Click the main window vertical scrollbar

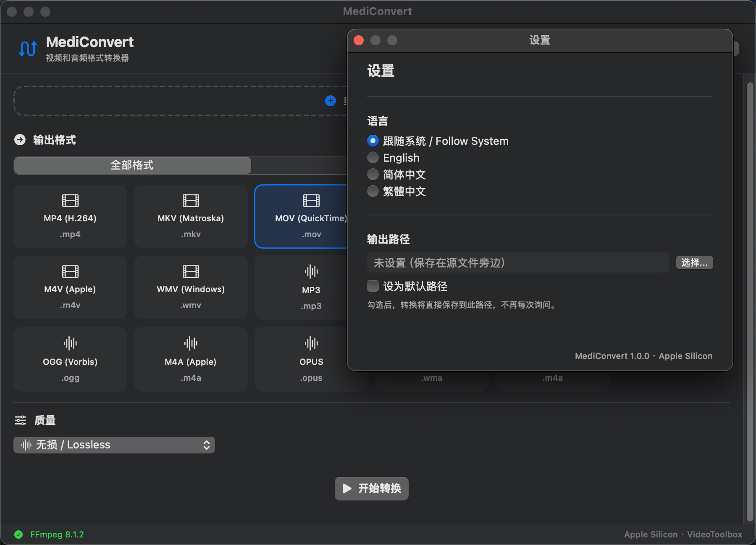[x=750, y=302]
